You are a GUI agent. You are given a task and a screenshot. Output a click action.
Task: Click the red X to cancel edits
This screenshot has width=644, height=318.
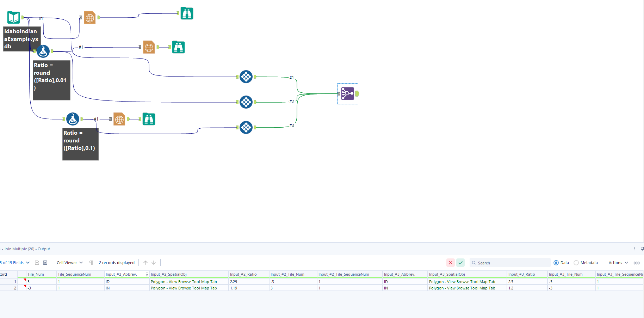451,263
